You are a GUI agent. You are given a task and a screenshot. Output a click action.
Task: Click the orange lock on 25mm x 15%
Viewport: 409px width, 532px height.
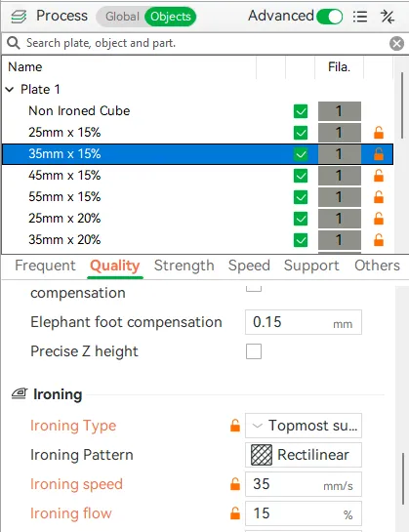coord(379,133)
